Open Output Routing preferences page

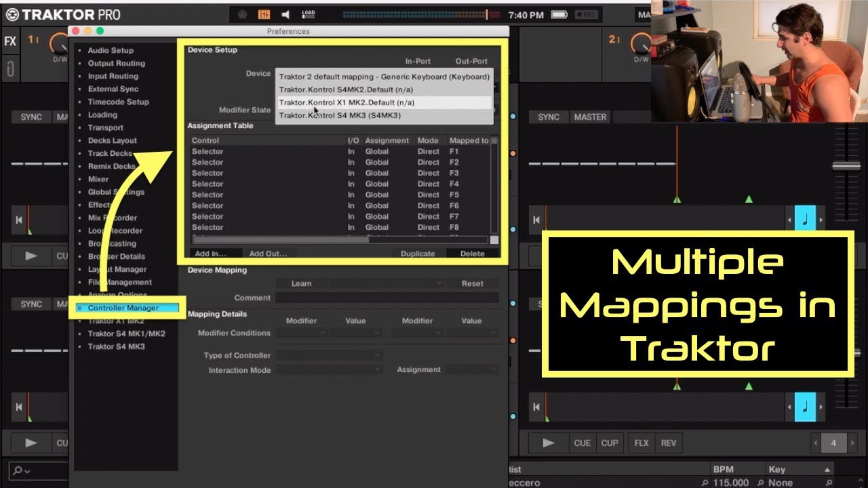(116, 63)
